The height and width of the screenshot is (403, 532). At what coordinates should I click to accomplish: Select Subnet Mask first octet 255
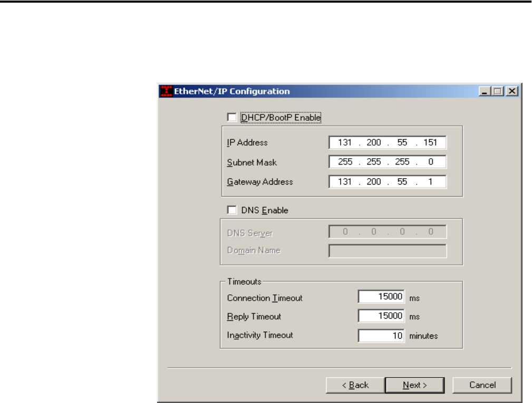tap(345, 162)
